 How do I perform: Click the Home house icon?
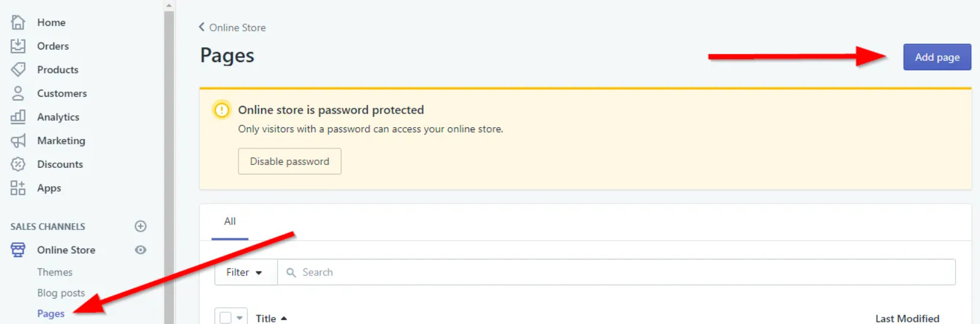[x=18, y=22]
